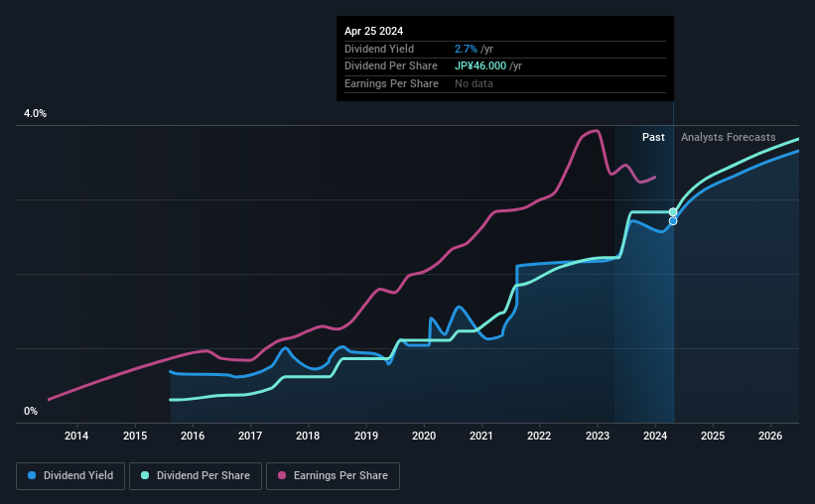Select the teal Dividend Per Share data point marker
This screenshot has height=504, width=815.
(x=673, y=212)
